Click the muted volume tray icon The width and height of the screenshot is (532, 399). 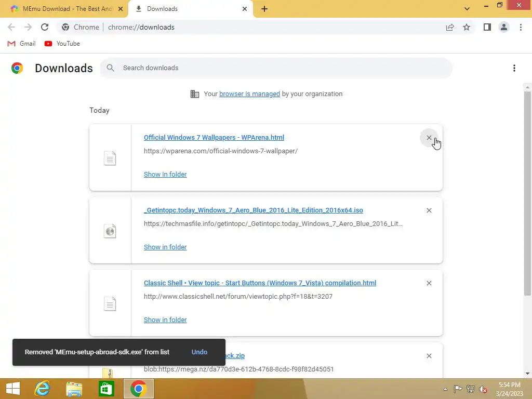click(483, 389)
